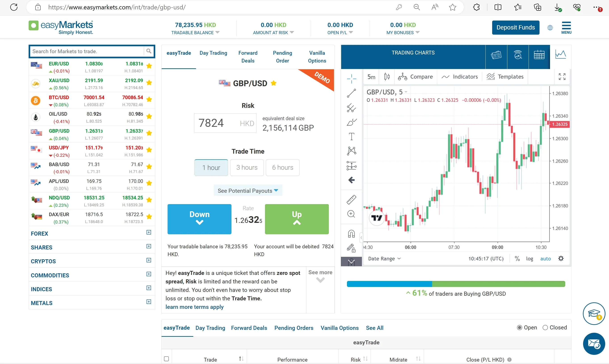Screen dimensions: 609x364
Task: Toggle log scale on chart
Action: pyautogui.click(x=529, y=259)
